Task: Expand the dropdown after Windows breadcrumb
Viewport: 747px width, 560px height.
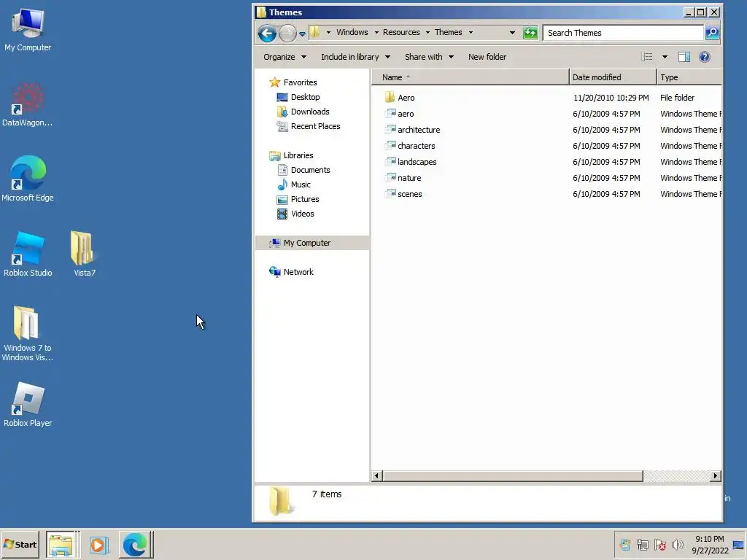Action: tap(376, 32)
